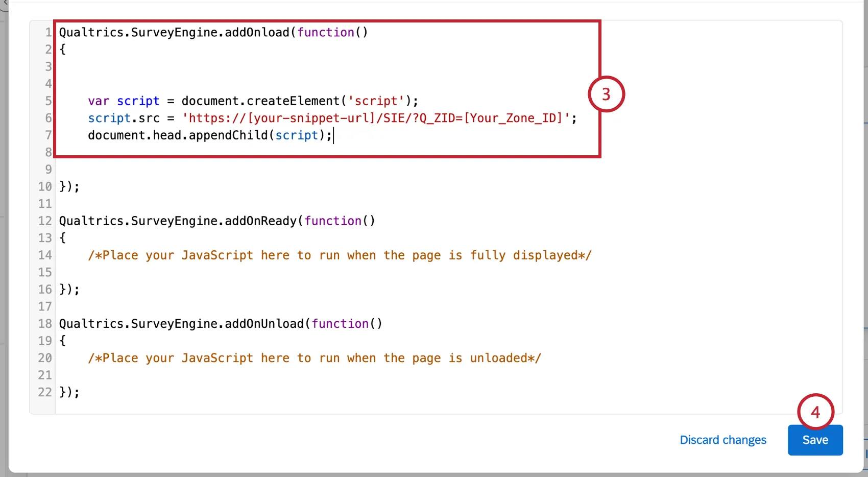This screenshot has width=868, height=477.
Task: Click the 'page is unloaded' comment
Action: [315, 358]
